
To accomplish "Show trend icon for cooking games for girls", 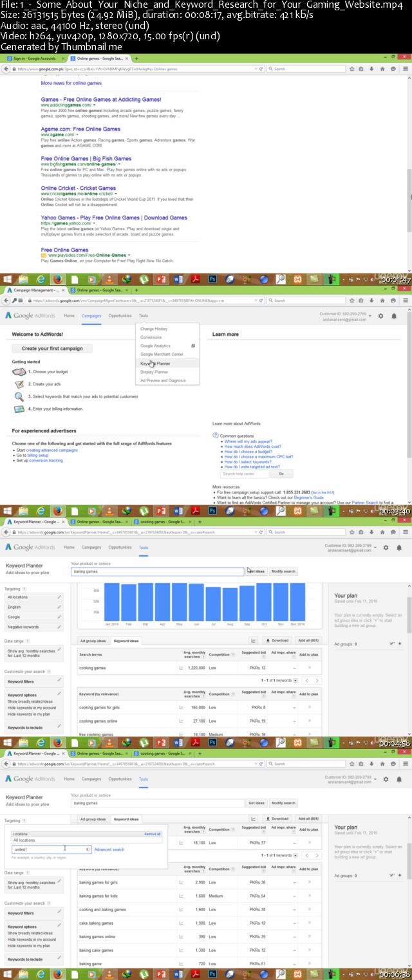I will tap(180, 707).
